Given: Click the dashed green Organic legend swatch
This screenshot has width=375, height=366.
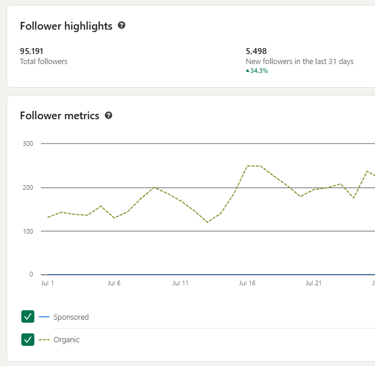Looking at the screenshot, I should click(44, 340).
